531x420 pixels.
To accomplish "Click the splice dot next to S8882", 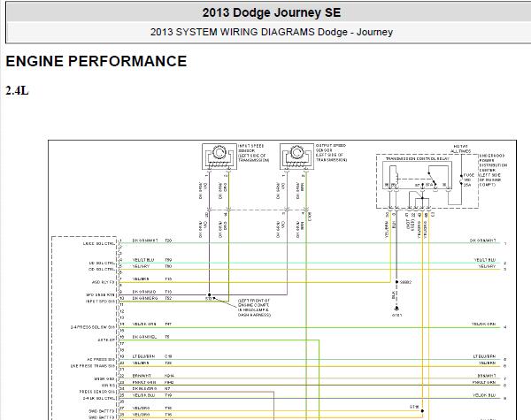I will [396, 281].
